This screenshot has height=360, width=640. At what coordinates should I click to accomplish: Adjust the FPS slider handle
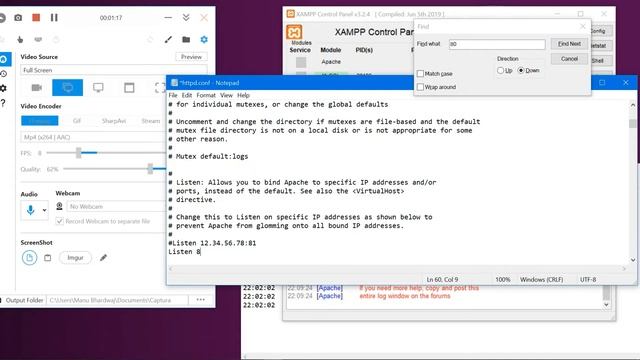point(78,153)
